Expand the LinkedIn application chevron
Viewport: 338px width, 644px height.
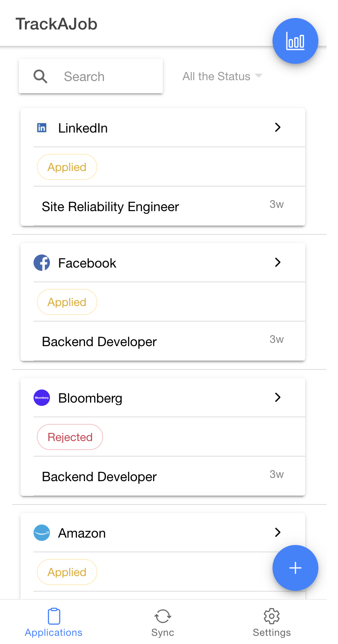tap(277, 127)
